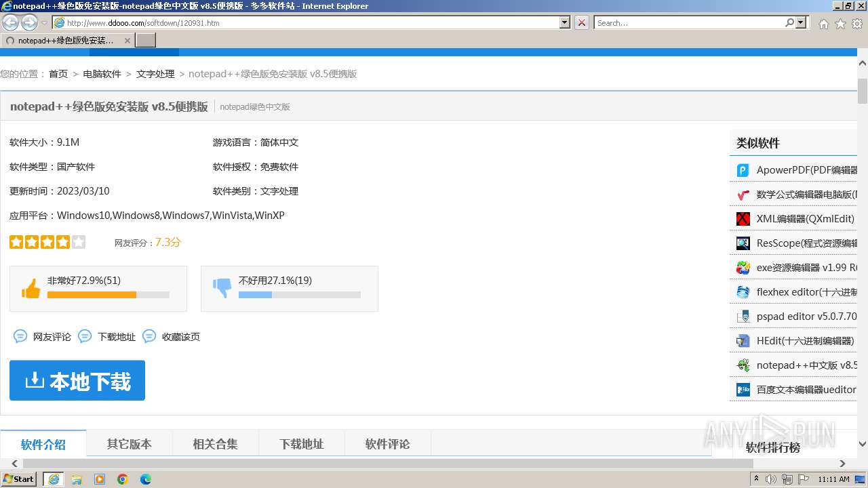The width and height of the screenshot is (868, 488).
Task: Click the 数学公式编辑器 app icon
Action: pos(743,195)
